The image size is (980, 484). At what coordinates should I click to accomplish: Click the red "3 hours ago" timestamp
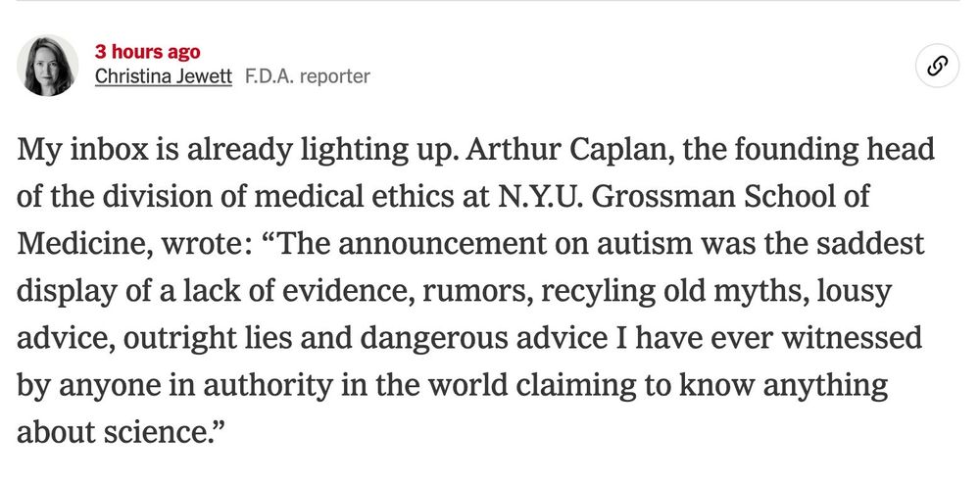click(x=148, y=52)
